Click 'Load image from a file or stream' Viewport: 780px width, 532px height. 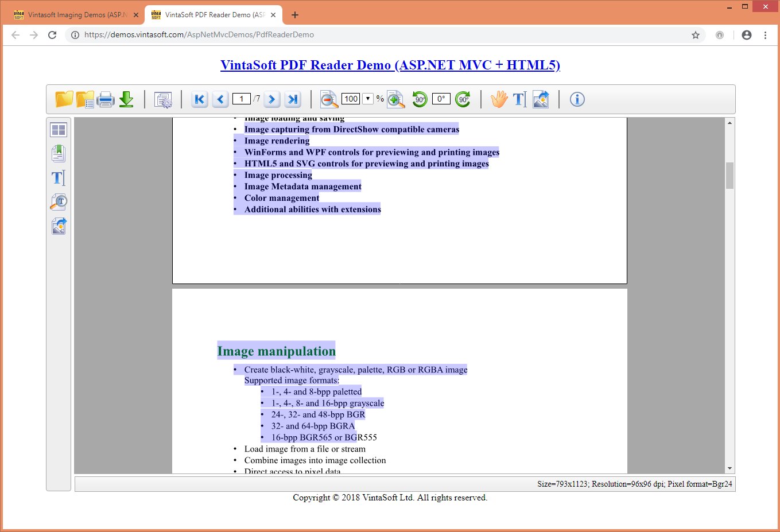point(305,449)
